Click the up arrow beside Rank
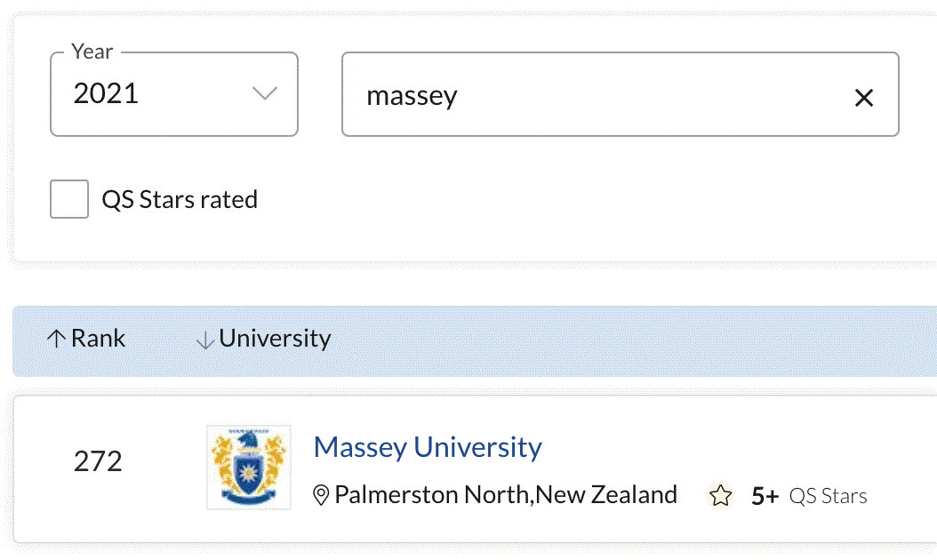937x560 pixels. pos(56,339)
